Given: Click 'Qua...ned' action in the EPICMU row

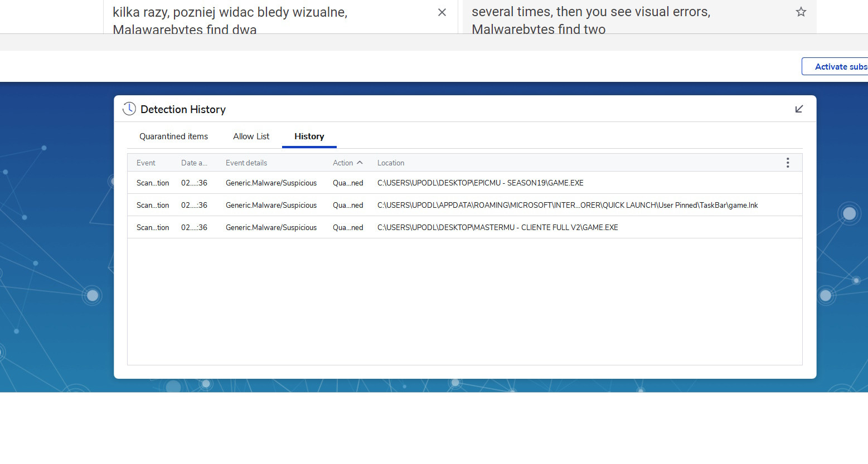Looking at the screenshot, I should (348, 183).
